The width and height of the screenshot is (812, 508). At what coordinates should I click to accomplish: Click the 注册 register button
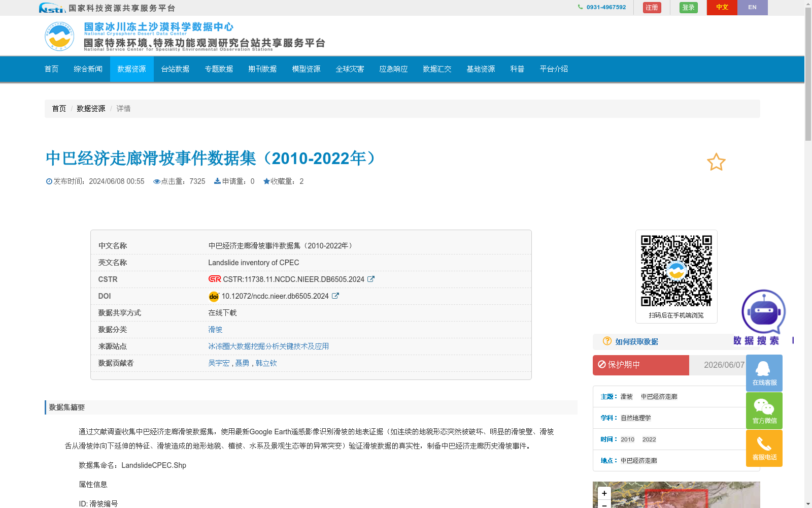point(652,8)
